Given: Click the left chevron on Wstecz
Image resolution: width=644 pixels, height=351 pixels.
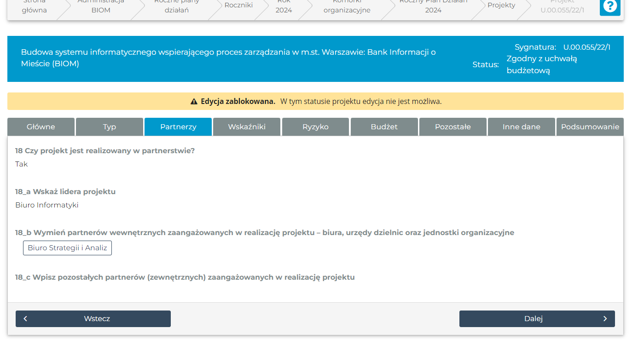Looking at the screenshot, I should [25, 319].
